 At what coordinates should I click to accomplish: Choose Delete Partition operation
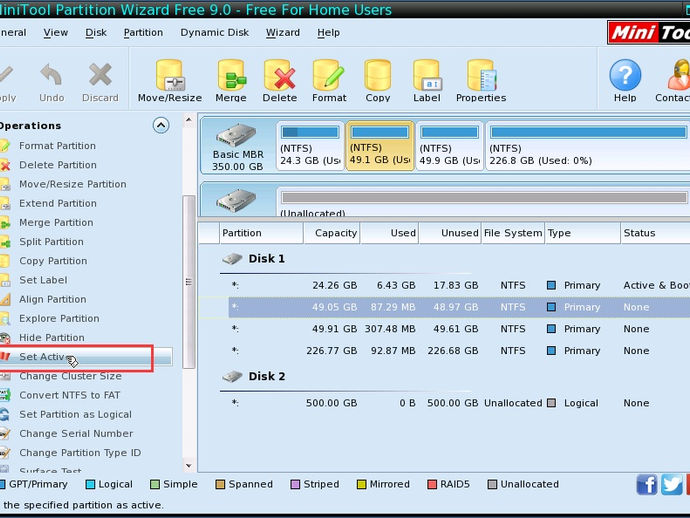point(58,165)
